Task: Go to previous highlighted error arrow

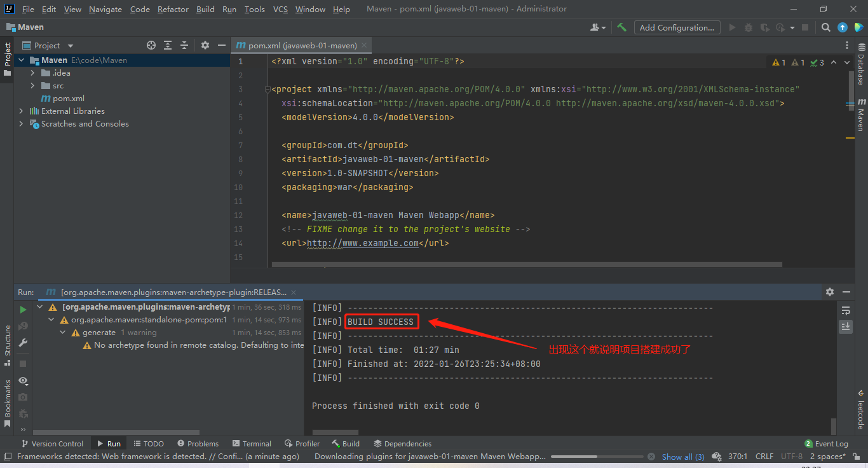Action: click(834, 62)
